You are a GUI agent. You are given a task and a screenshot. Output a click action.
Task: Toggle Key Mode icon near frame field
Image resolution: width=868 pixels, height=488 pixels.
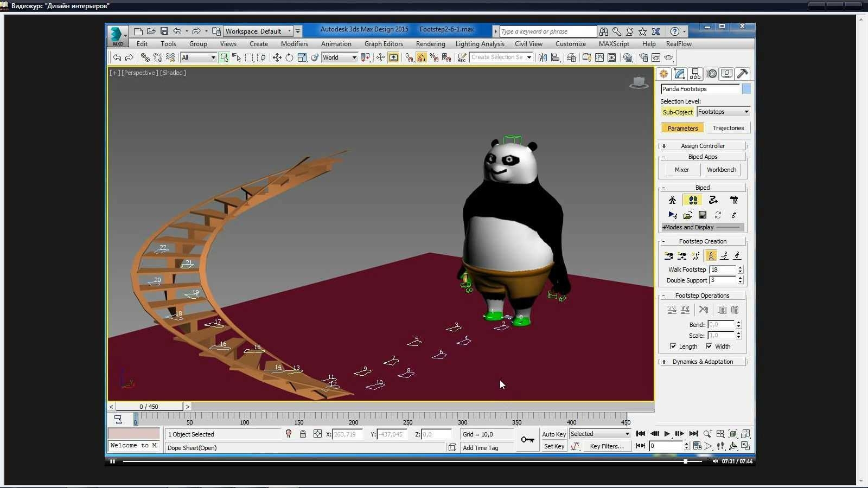640,446
